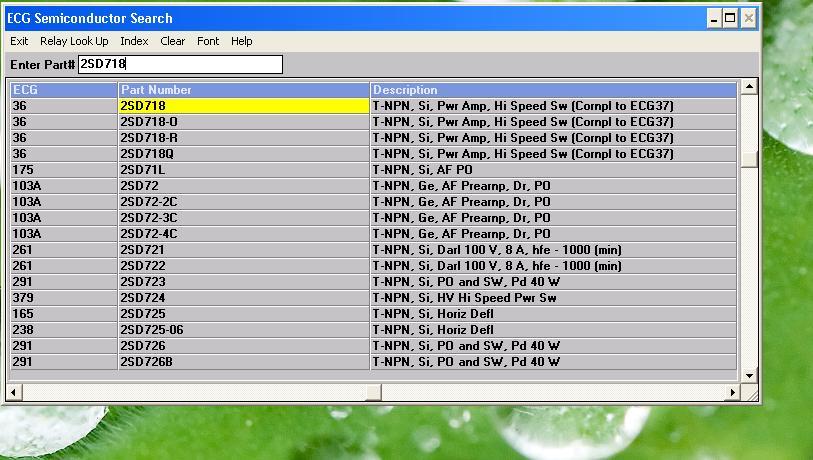
Task: Click ECG value 238 in 2SD725-06 row
Action: click(x=64, y=330)
